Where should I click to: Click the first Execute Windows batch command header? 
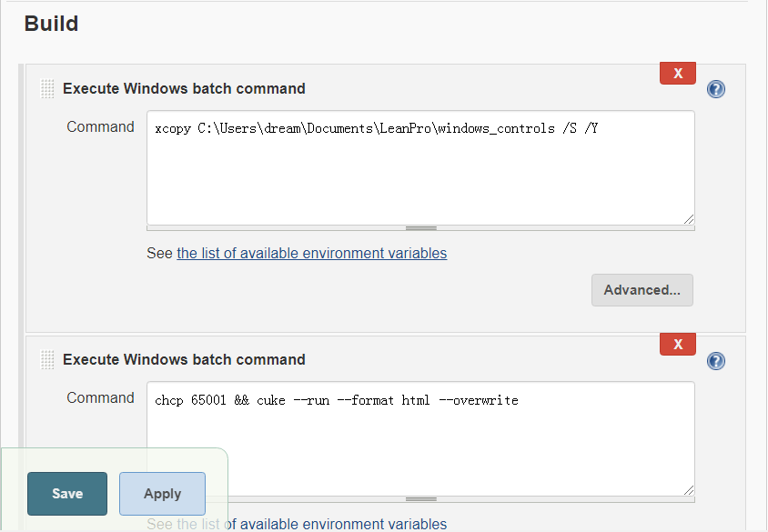(x=184, y=88)
